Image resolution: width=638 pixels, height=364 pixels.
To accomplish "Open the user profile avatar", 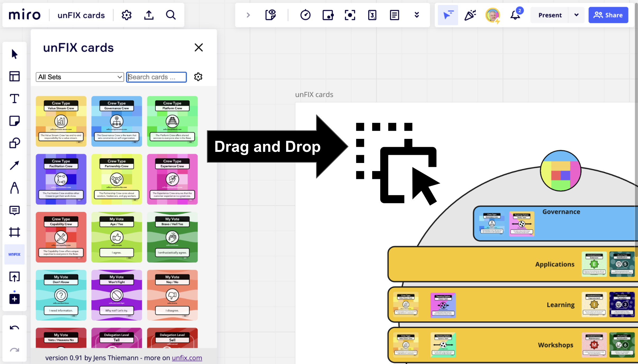I will 493,15.
